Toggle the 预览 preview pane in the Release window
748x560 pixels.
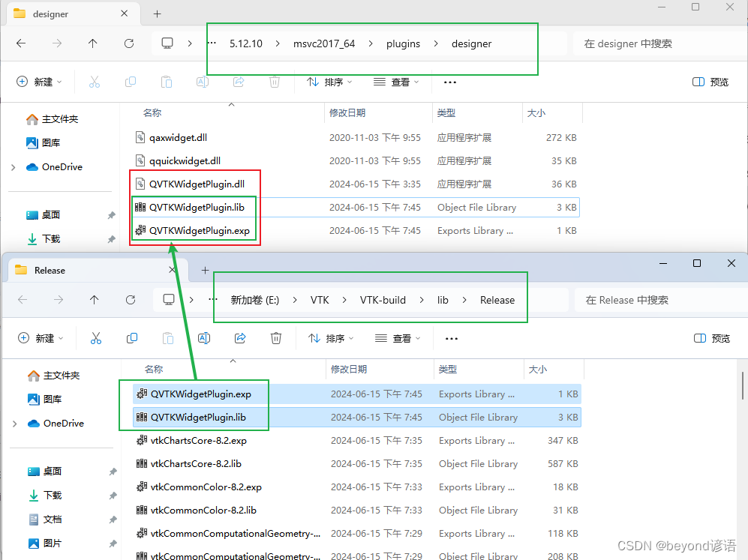tap(712, 338)
